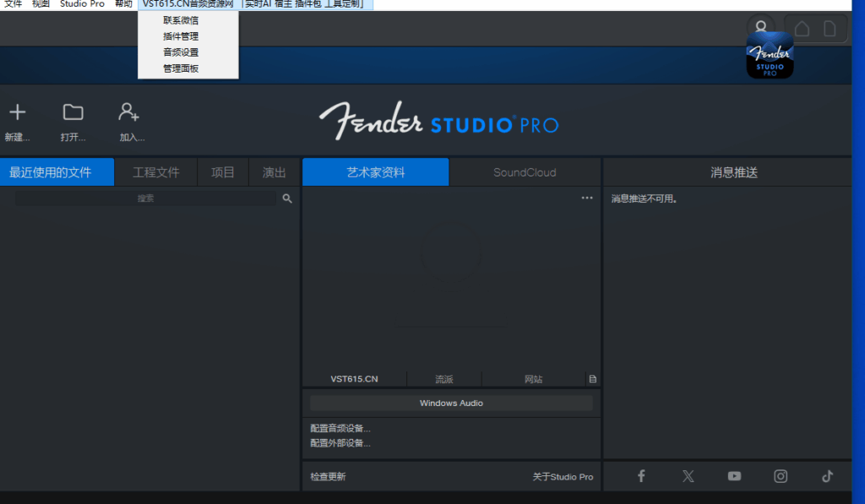Open the 文件 menu
The image size is (865, 504).
(x=12, y=3)
